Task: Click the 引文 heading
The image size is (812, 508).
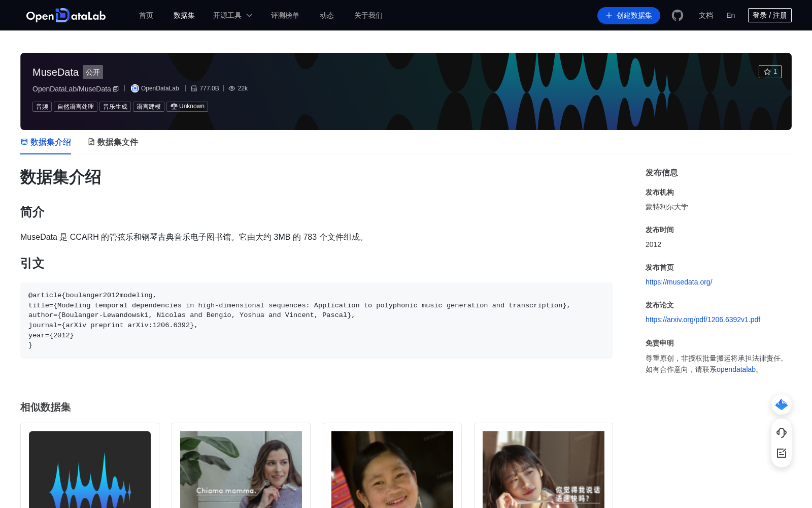Action: (x=32, y=263)
